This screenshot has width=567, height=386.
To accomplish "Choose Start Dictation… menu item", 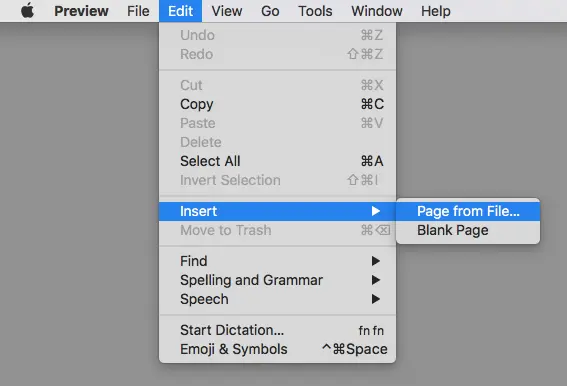I will tap(277, 330).
